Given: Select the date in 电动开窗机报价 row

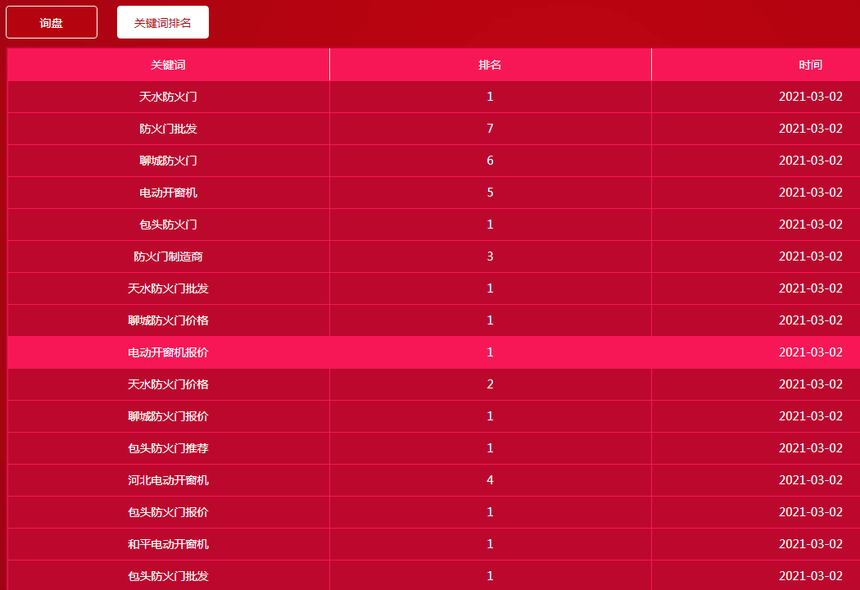Looking at the screenshot, I should 810,353.
